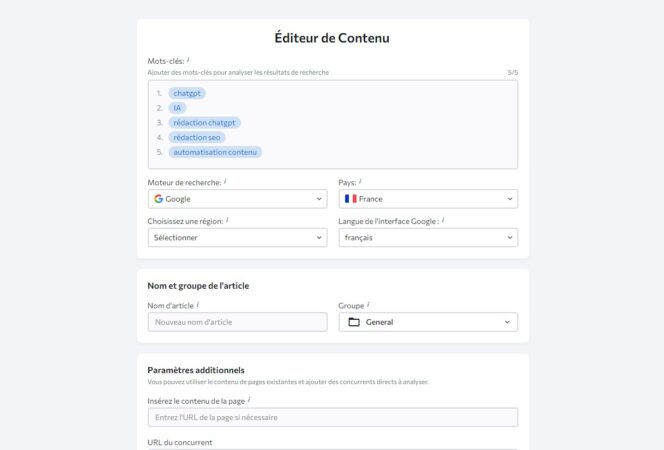The width and height of the screenshot is (664, 450).
Task: Focus the Nouveau nom d'article field
Action: pyautogui.click(x=236, y=322)
